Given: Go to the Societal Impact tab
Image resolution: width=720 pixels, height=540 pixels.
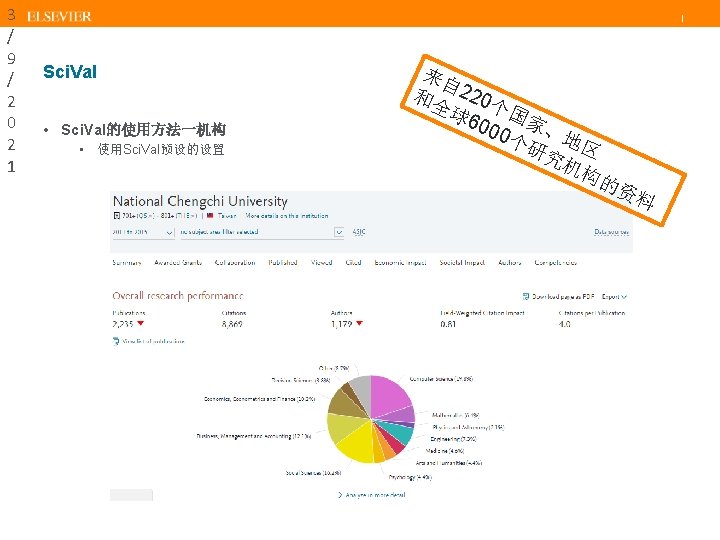Looking at the screenshot, I should (x=462, y=263).
